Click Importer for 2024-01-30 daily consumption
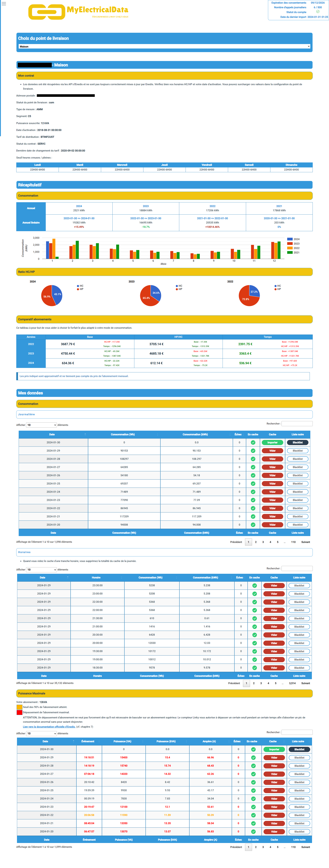The height and width of the screenshot is (868, 329). (272, 442)
